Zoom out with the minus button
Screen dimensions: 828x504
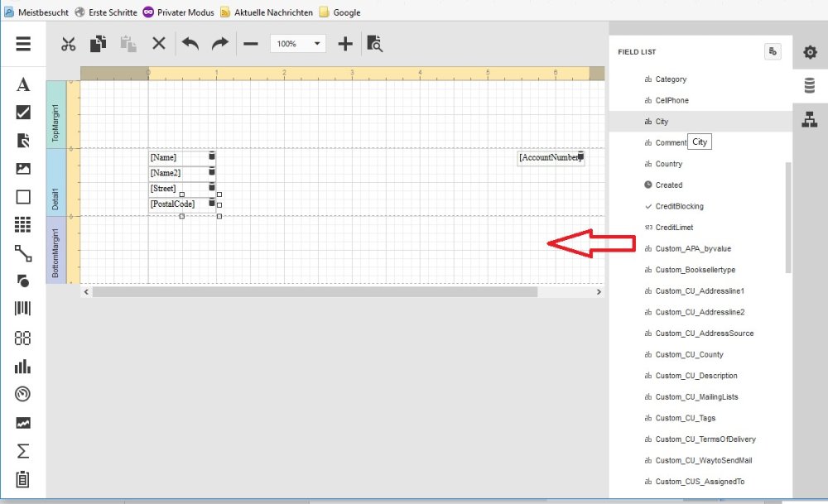pyautogui.click(x=251, y=44)
